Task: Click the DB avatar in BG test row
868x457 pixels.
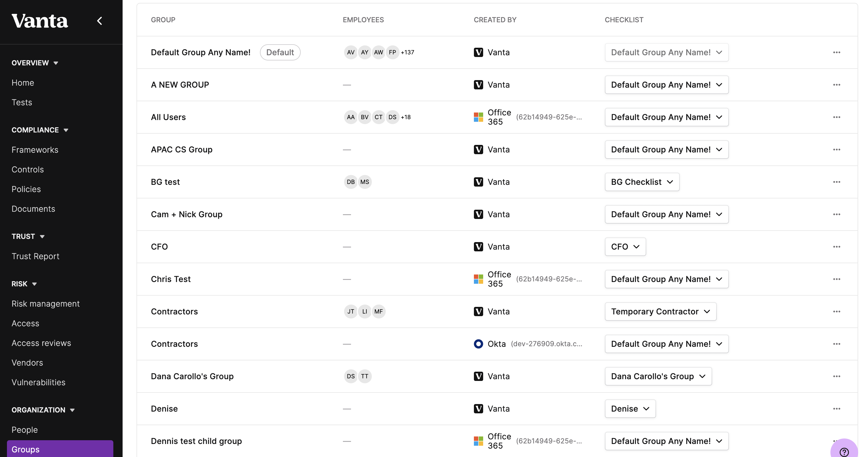Action: coord(351,182)
